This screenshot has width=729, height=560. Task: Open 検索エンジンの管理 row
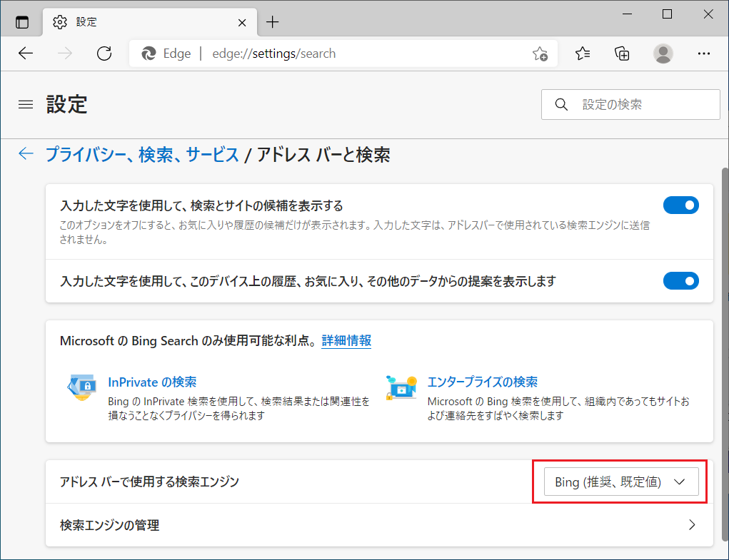pyautogui.click(x=379, y=525)
